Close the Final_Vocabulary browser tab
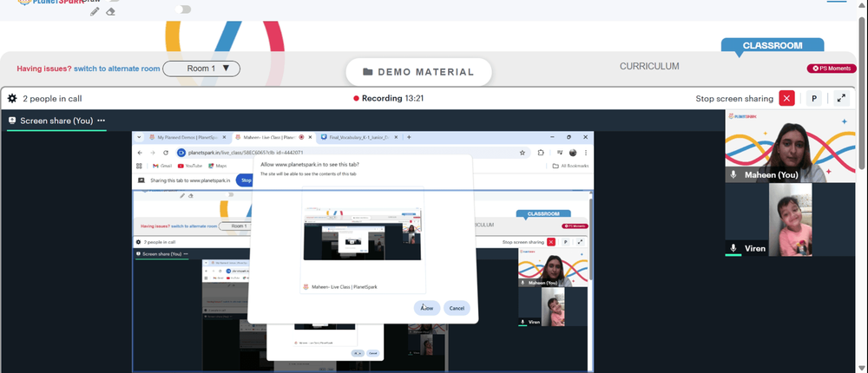 pos(397,137)
